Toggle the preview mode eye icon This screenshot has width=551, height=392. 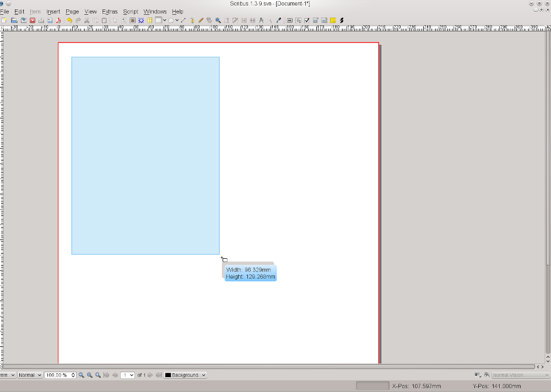(487, 375)
